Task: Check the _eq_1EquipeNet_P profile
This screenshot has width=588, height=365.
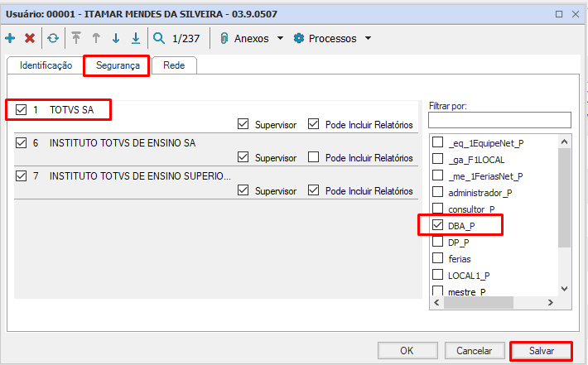Action: (437, 142)
